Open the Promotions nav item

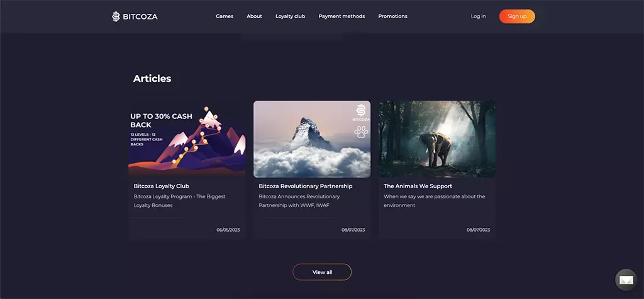(392, 16)
